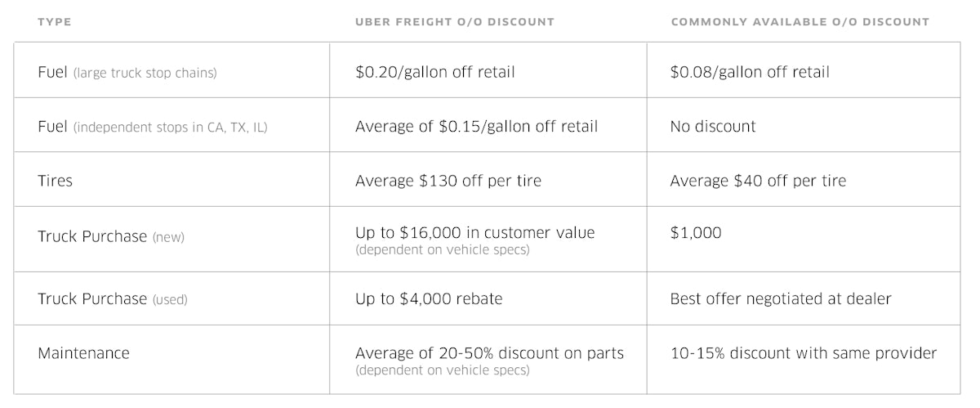Select the $0.08/gallon off retail cell
This screenshot has width=980, height=408.
[750, 72]
